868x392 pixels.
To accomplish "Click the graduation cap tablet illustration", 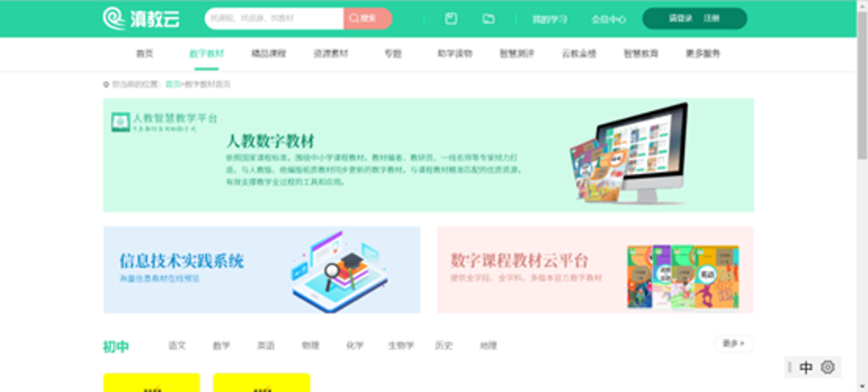I will 339,272.
